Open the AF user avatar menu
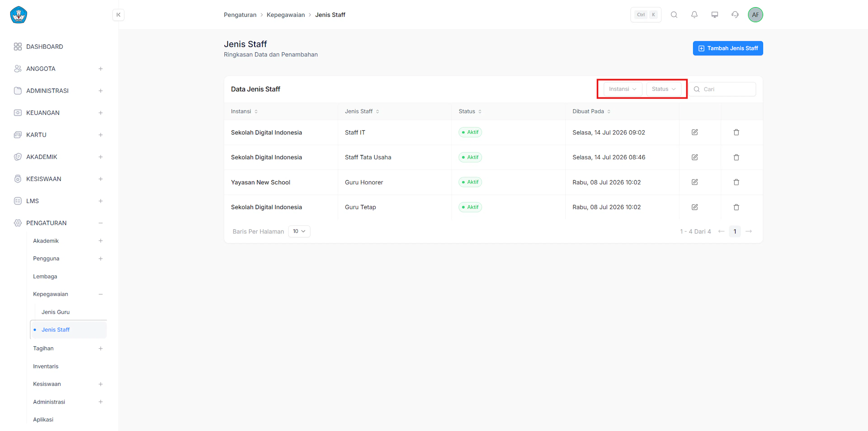 (755, 14)
